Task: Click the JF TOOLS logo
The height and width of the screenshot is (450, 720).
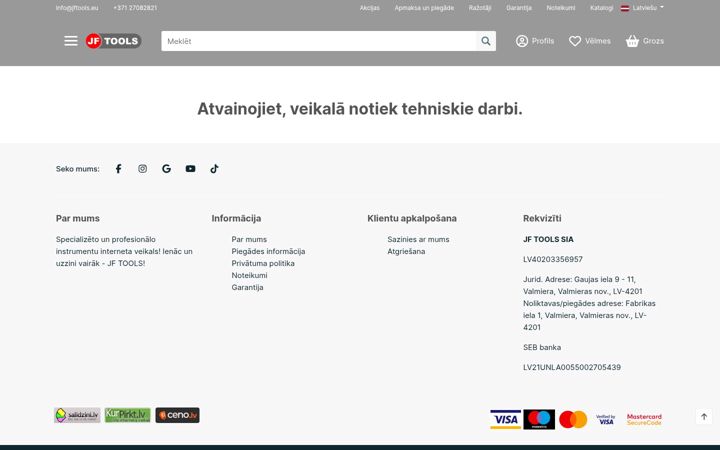Action: (x=113, y=41)
